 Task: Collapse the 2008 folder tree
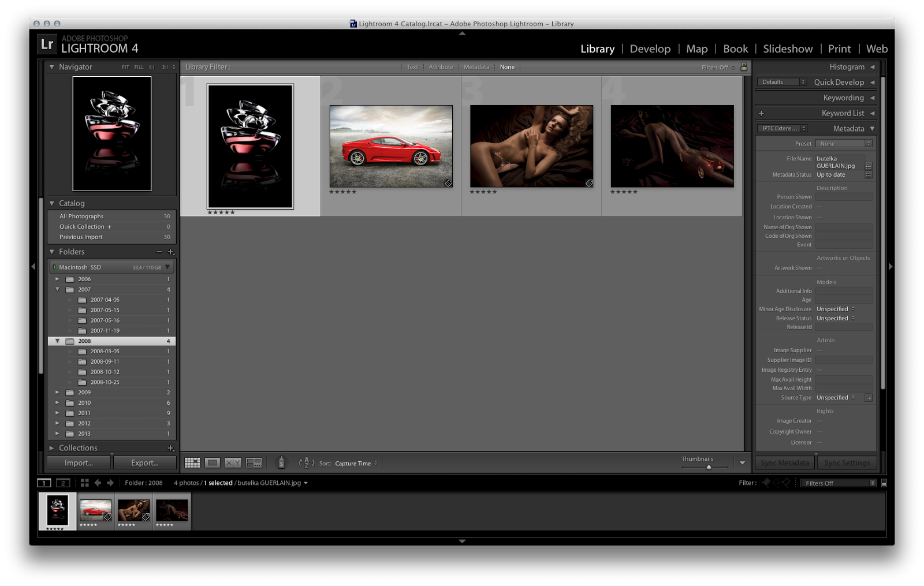pos(57,341)
